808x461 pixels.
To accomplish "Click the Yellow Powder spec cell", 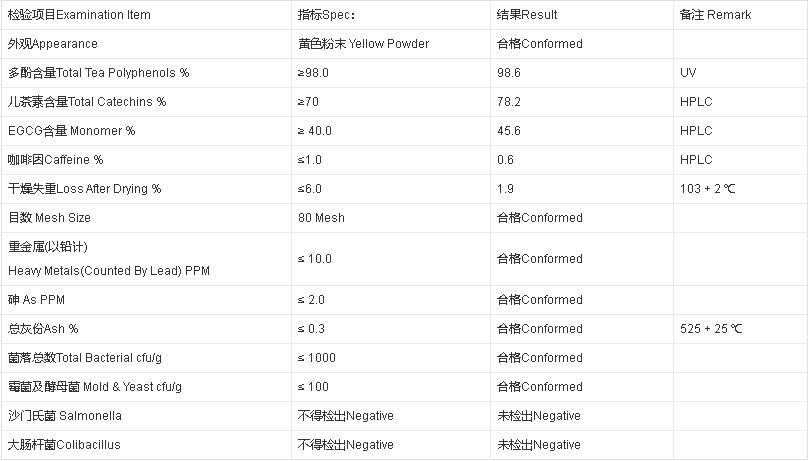I will click(363, 44).
